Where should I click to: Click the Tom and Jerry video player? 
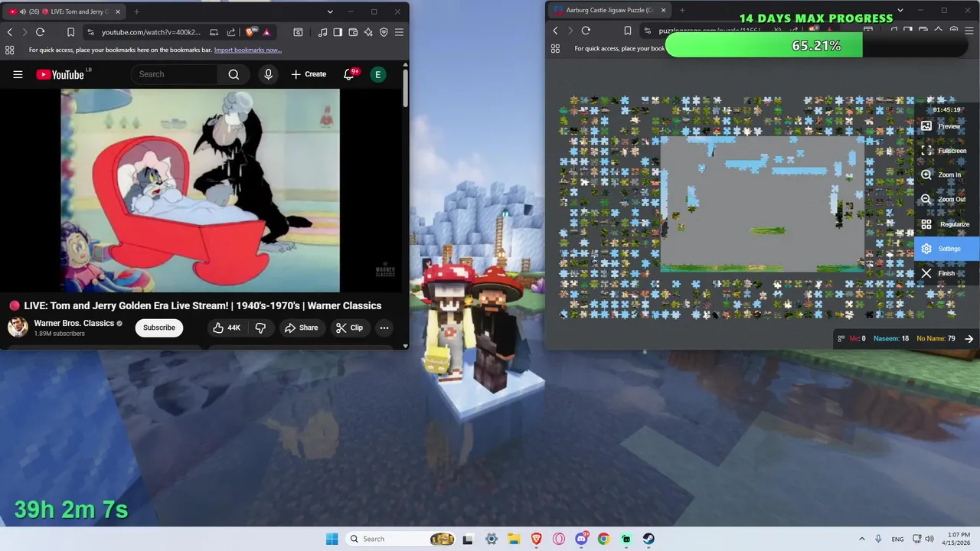pyautogui.click(x=200, y=191)
